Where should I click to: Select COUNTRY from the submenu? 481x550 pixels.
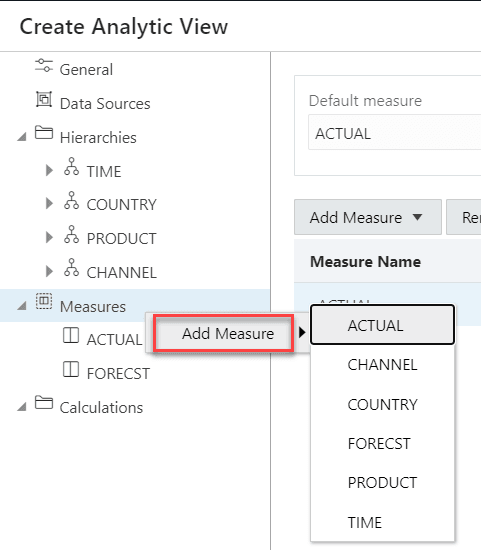[x=382, y=404]
